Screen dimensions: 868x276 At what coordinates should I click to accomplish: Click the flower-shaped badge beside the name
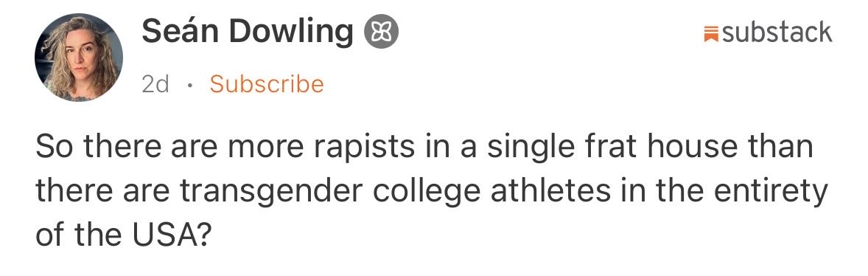[x=381, y=32]
